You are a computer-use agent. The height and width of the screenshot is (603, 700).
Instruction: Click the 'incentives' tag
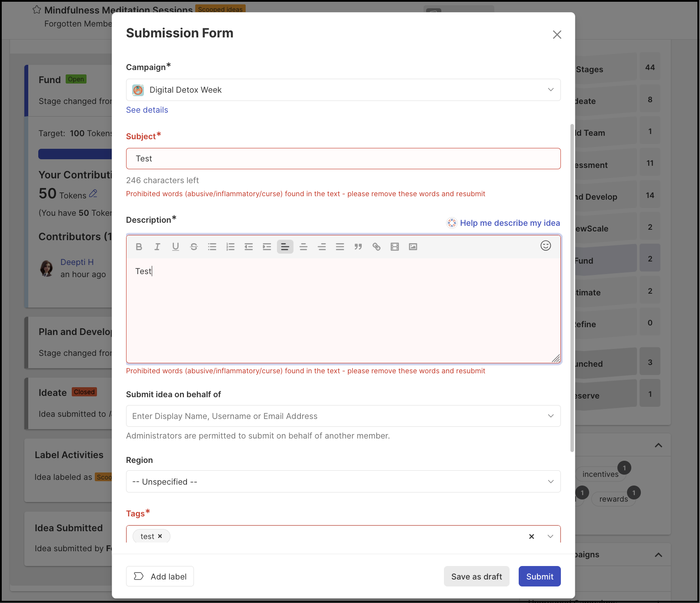[600, 474]
